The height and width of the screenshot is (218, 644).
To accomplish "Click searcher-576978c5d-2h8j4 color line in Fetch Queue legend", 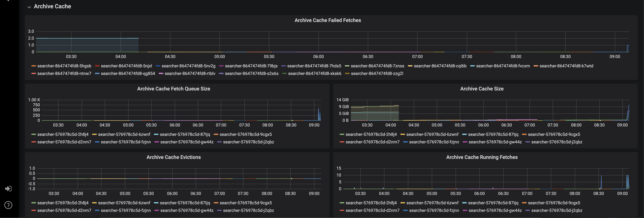I will click(34, 134).
